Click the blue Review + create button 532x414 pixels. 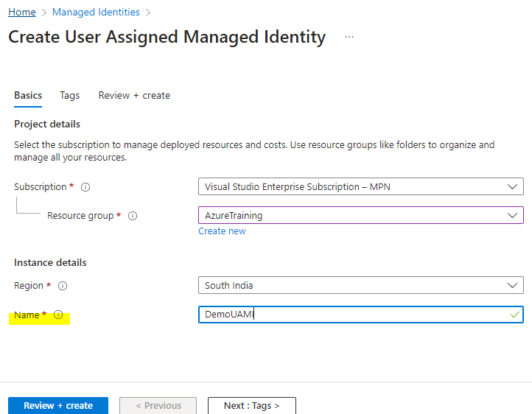click(x=58, y=405)
